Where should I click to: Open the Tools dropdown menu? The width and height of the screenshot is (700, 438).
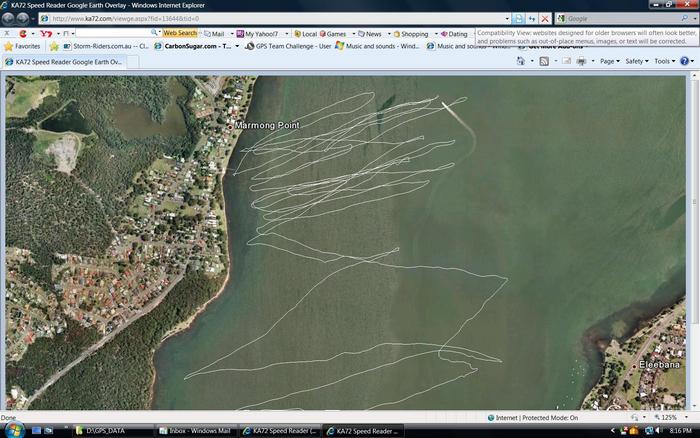(664, 61)
